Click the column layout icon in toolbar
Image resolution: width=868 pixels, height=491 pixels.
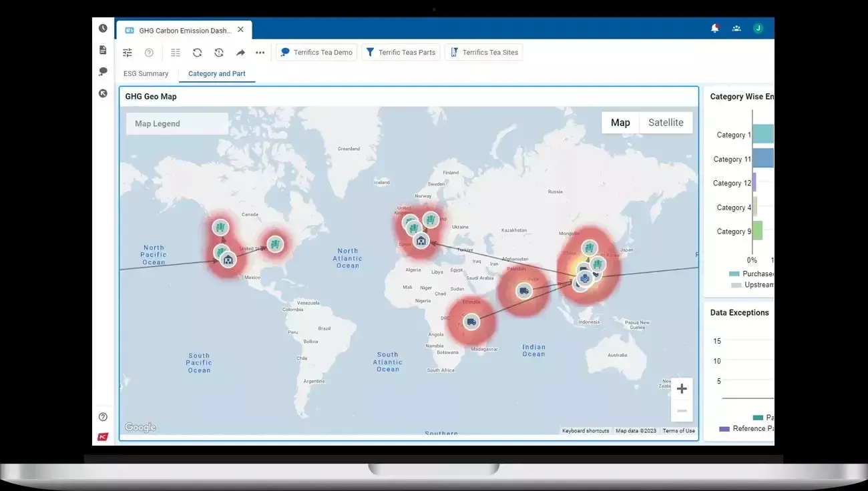point(176,53)
